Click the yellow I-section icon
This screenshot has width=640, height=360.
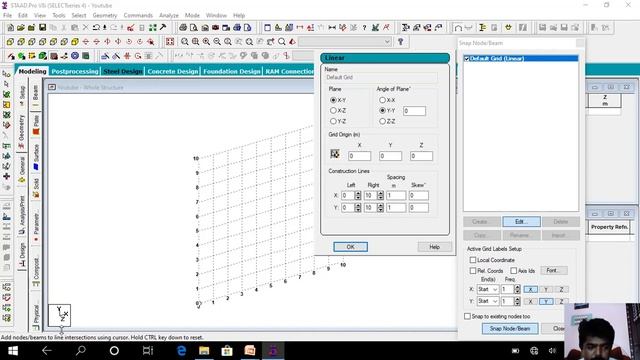tap(482, 28)
